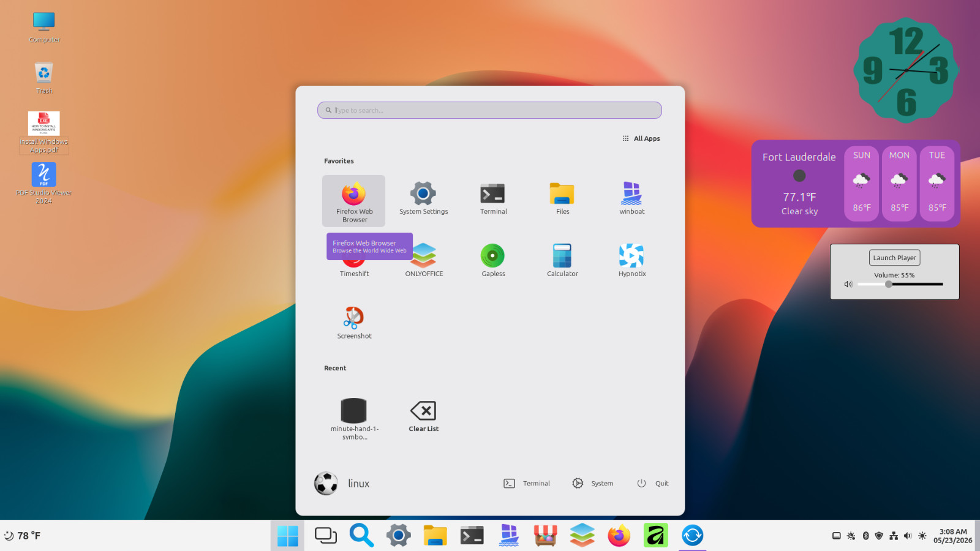
Task: Open Terminal from menu footer
Action: point(527,483)
